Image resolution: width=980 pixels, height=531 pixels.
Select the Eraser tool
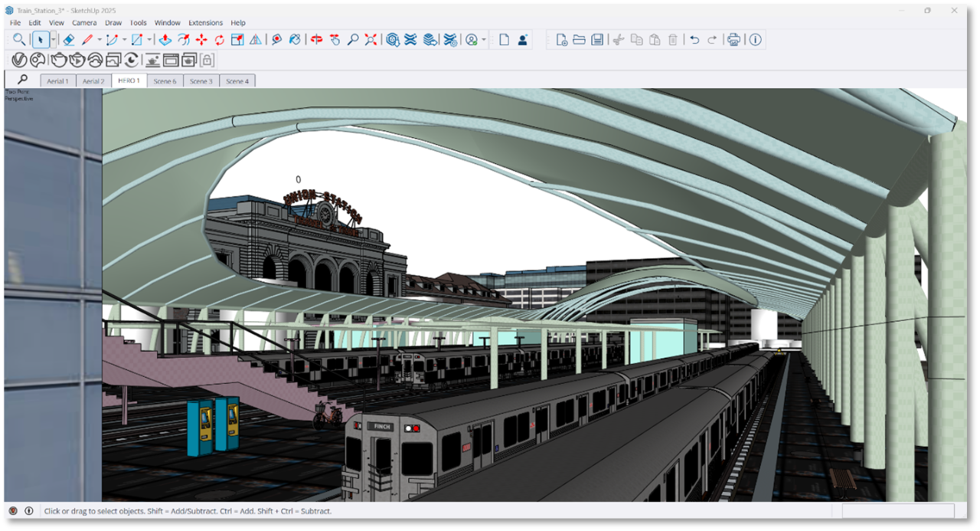(68, 40)
